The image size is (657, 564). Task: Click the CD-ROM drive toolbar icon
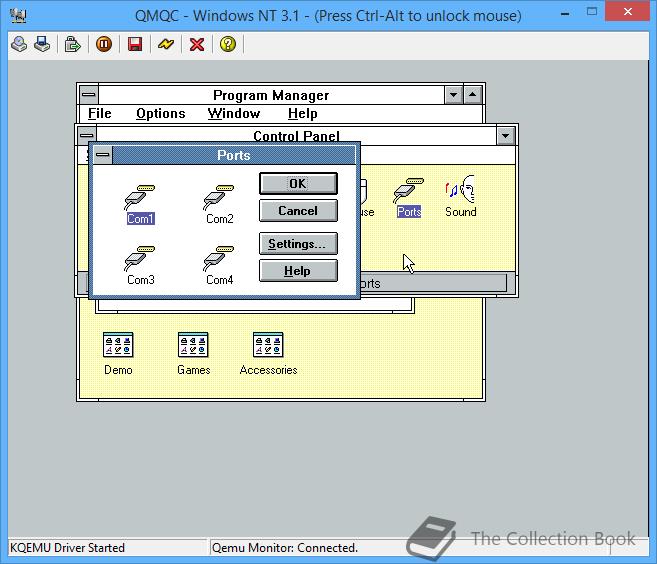coord(19,44)
